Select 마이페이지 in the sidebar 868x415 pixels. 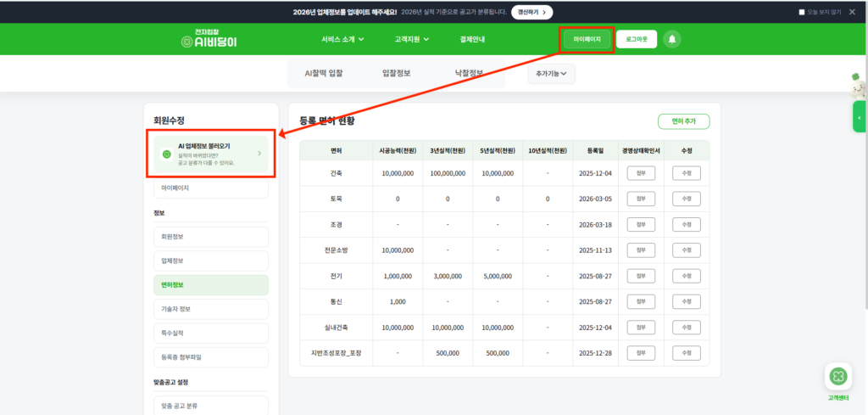coord(211,188)
